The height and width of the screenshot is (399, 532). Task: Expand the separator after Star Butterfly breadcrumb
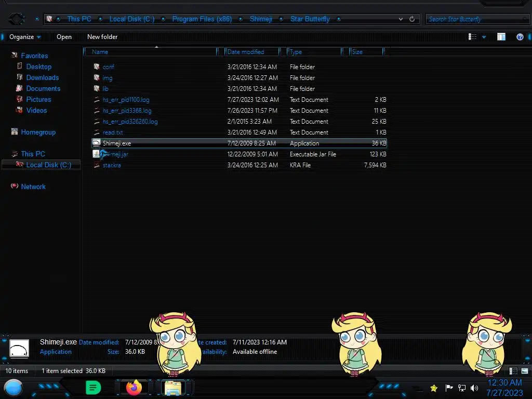[339, 19]
